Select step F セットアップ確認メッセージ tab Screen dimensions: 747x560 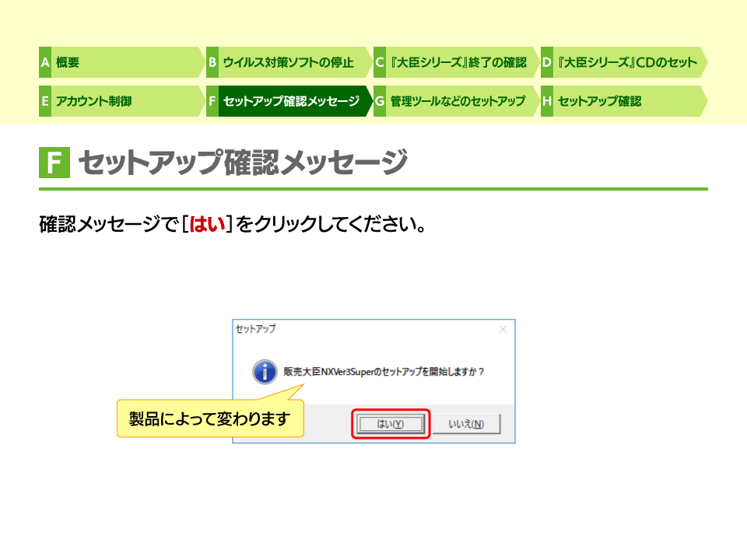coord(289,101)
